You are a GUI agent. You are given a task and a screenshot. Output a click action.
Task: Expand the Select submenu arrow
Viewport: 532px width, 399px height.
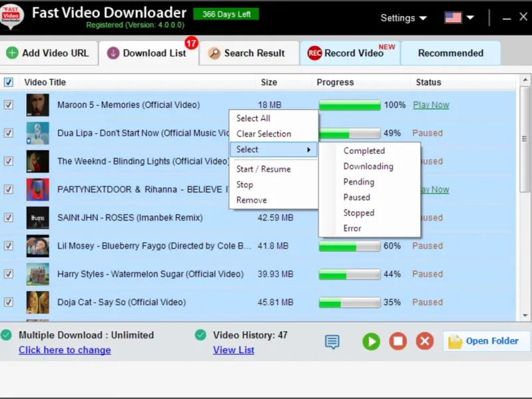pos(309,150)
